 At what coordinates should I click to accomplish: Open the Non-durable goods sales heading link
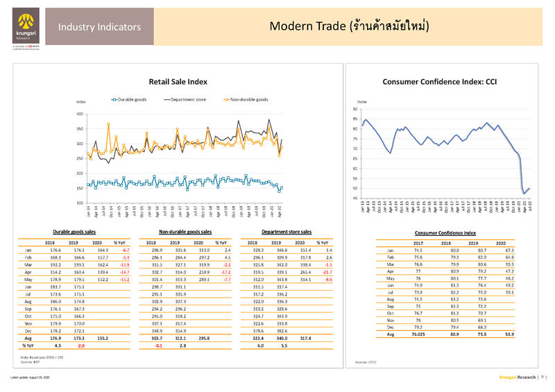point(185,231)
